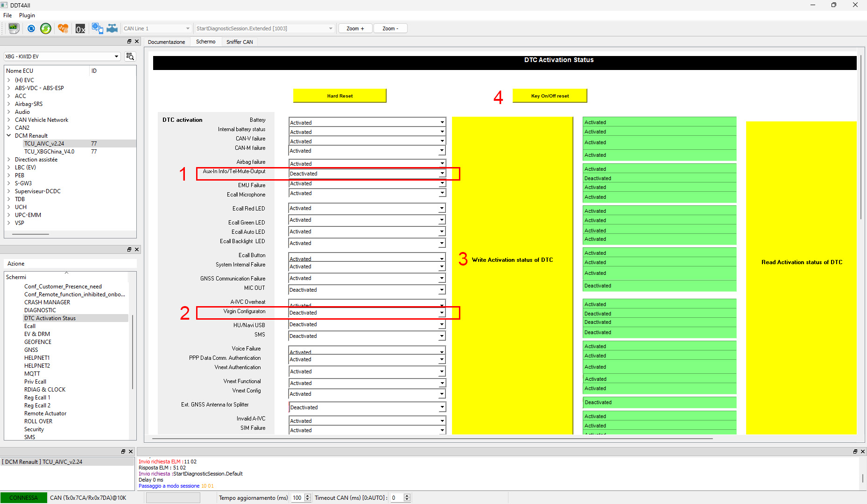Click Write Activation status of DTC panel
The width and height of the screenshot is (867, 504).
(512, 260)
